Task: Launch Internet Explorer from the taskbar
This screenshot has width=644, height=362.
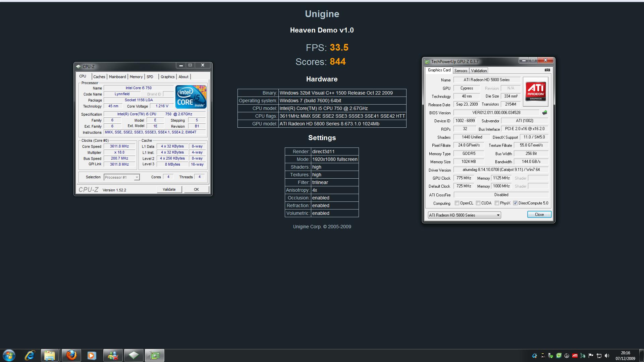Action: click(x=30, y=355)
